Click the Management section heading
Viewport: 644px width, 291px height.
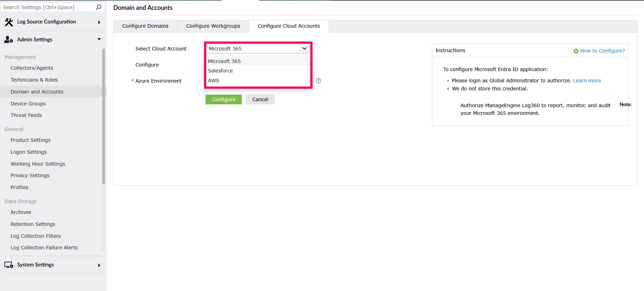[x=20, y=57]
